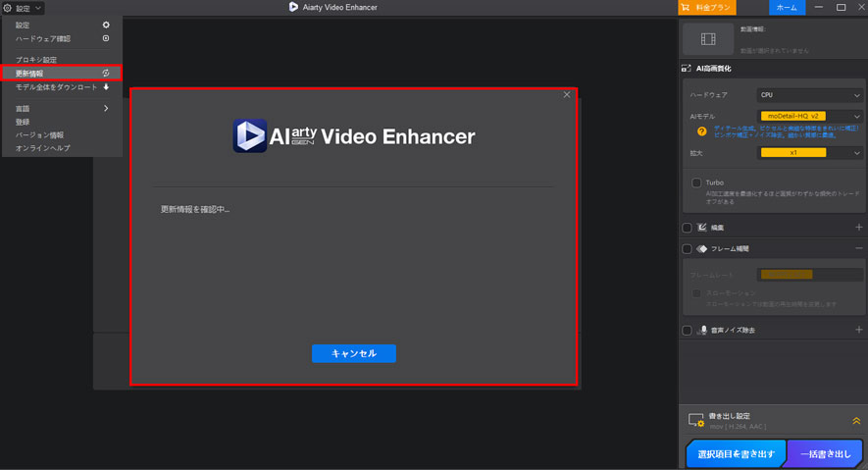Click the AI高画質化 section icon
Viewport: 868px width, 470px height.
(x=686, y=68)
